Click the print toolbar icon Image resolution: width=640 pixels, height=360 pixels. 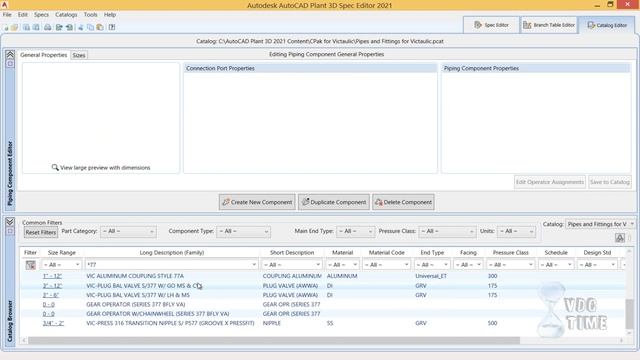pyautogui.click(x=48, y=27)
